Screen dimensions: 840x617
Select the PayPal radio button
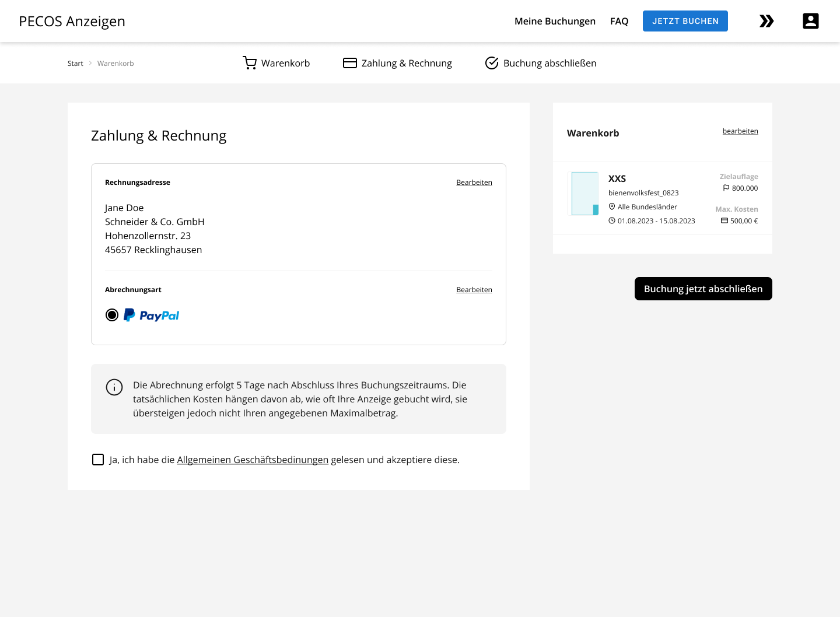pyautogui.click(x=112, y=315)
